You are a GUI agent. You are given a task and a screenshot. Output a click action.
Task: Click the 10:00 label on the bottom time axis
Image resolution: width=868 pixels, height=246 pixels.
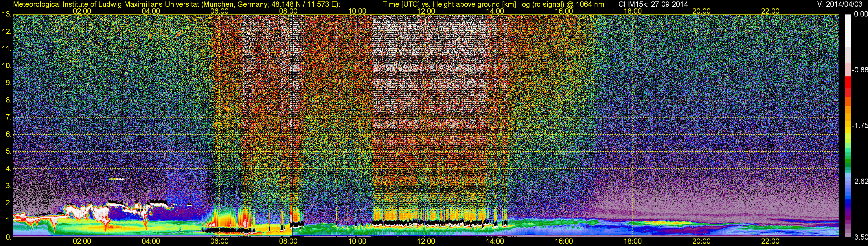357,241
